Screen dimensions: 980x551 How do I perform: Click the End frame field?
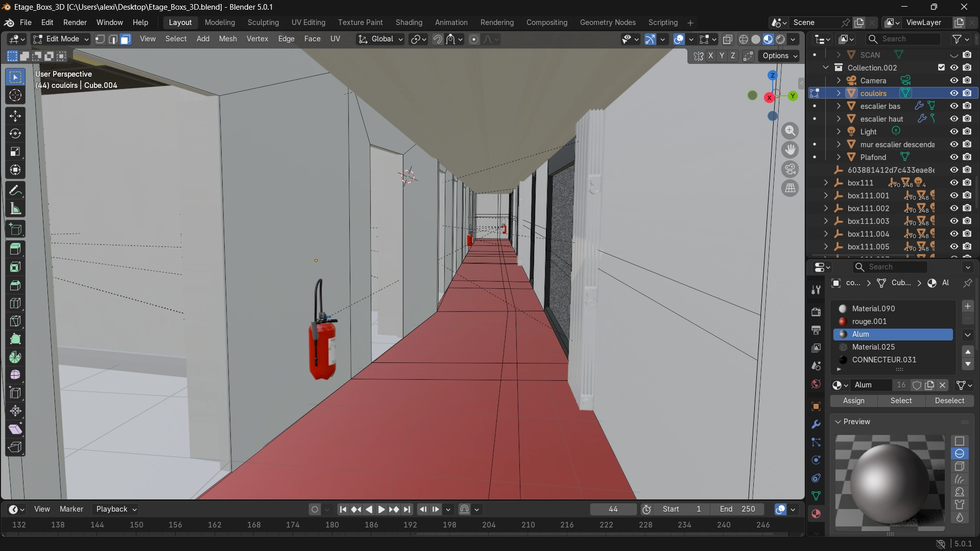(737, 509)
